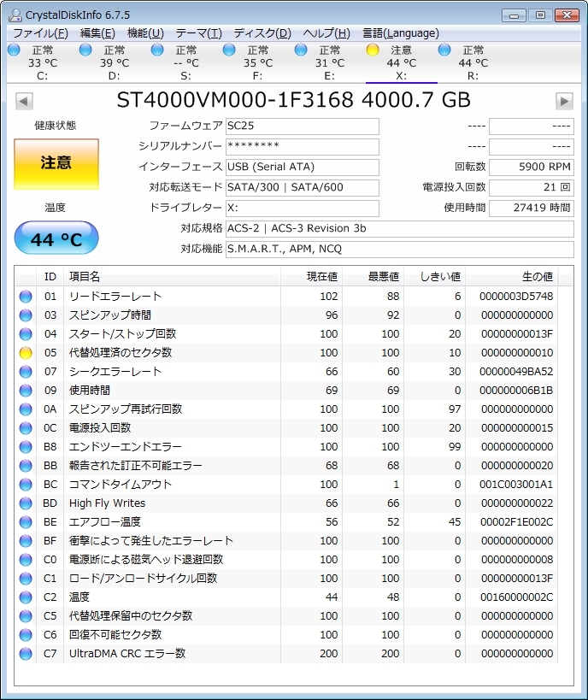Open the ディスク(D) menu
This screenshot has width=588, height=700.
262,33
